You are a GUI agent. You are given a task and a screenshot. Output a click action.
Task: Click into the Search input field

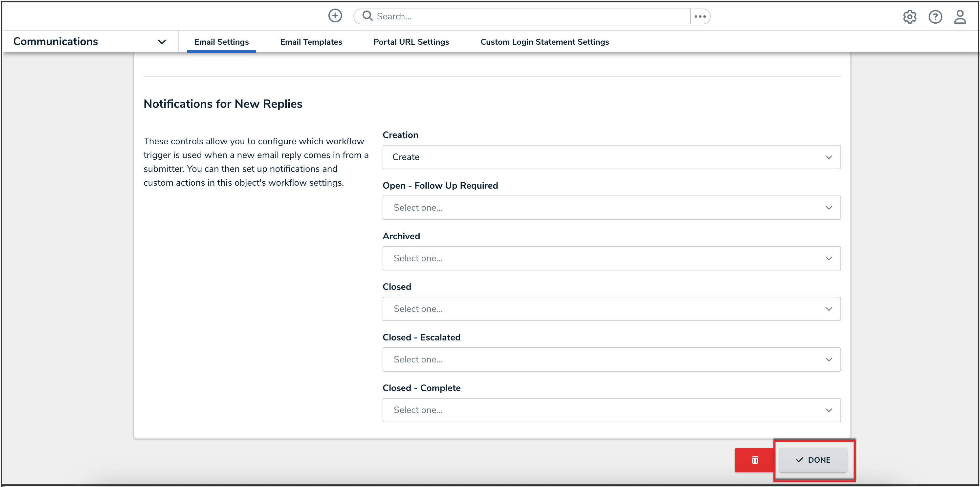[529, 16]
